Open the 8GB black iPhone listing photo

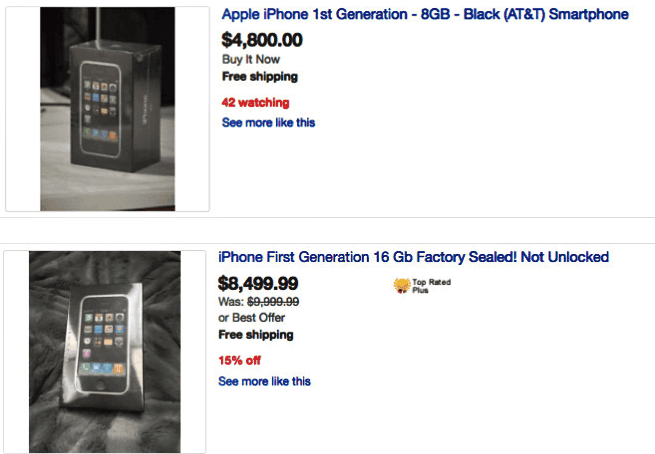click(x=107, y=110)
